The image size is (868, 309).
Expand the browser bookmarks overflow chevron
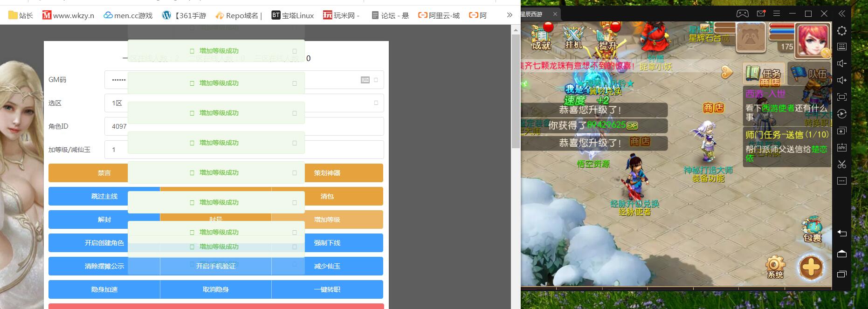pyautogui.click(x=510, y=15)
